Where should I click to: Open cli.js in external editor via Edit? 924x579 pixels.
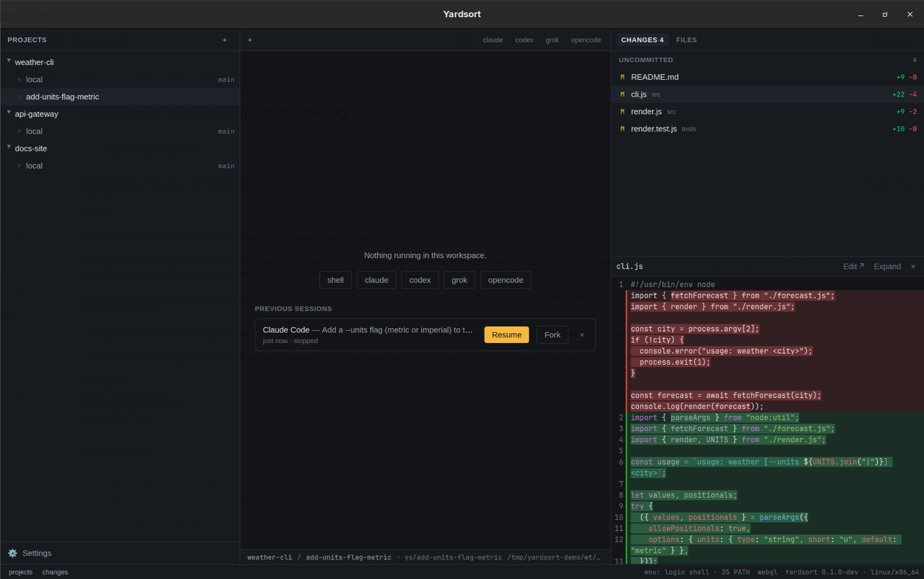pyautogui.click(x=854, y=267)
